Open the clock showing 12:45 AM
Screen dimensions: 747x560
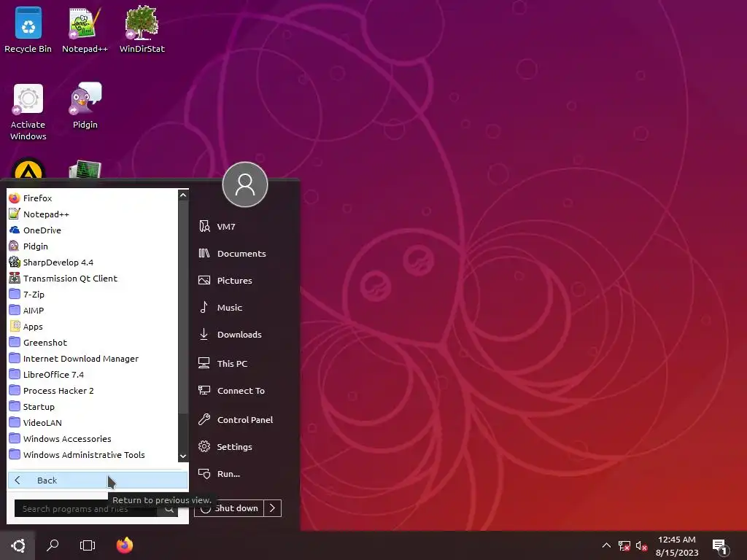(676, 545)
